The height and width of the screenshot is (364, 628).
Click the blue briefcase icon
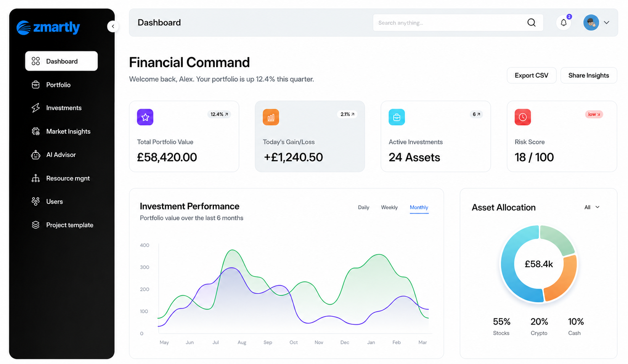397,117
